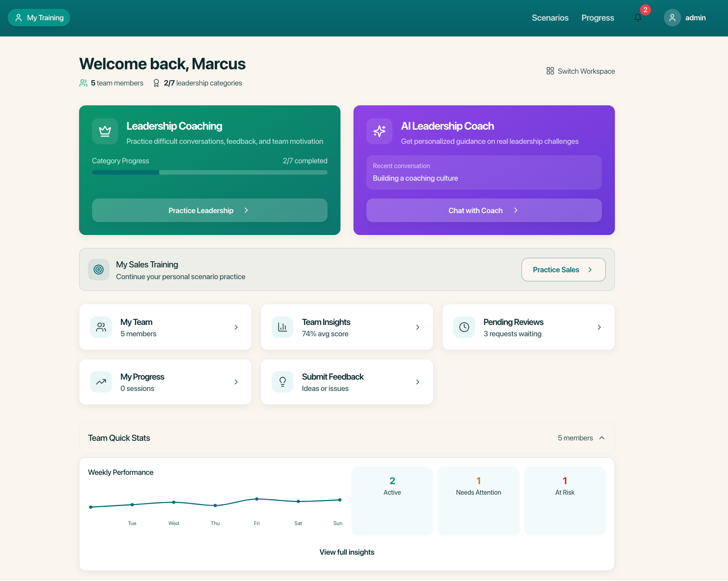Click the bar chart icon on Team Insights card
Screen dimensions: 728x581
tap(283, 327)
